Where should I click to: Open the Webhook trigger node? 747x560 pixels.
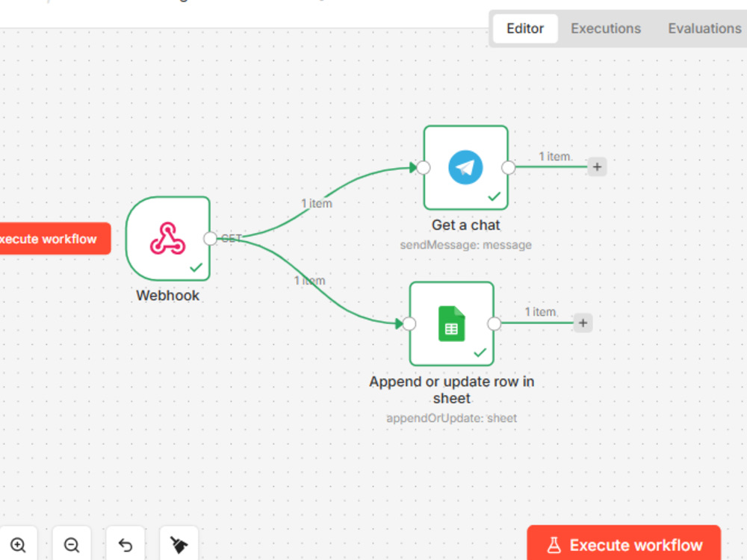167,239
